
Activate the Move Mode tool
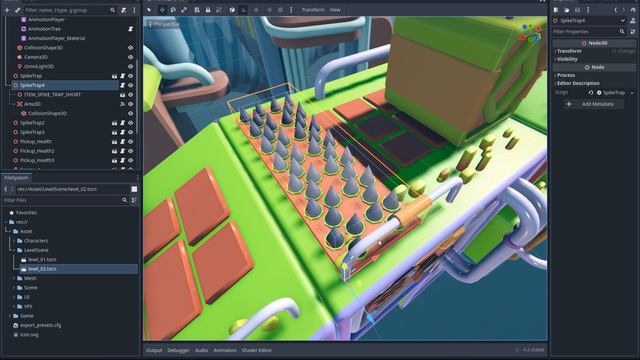(162, 10)
